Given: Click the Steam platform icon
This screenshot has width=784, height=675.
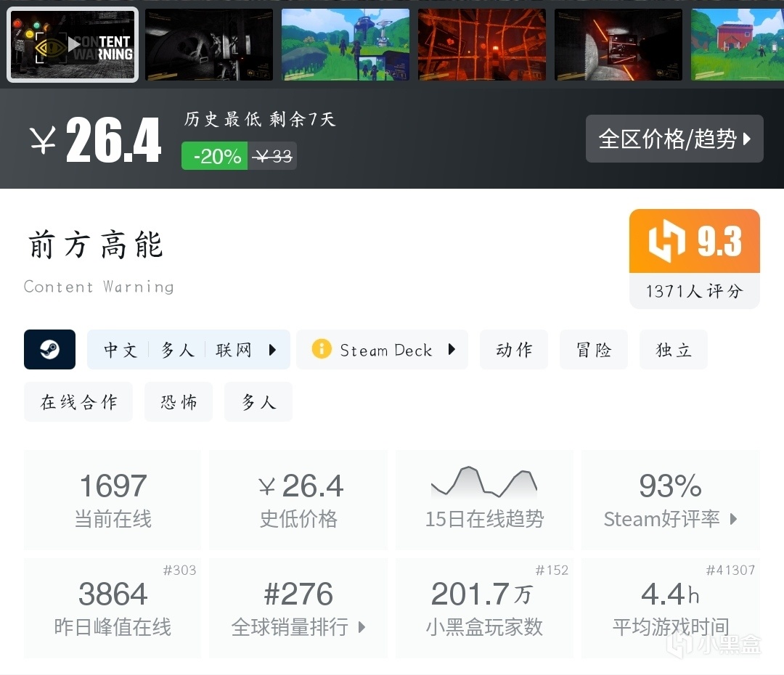Looking at the screenshot, I should click(x=49, y=350).
